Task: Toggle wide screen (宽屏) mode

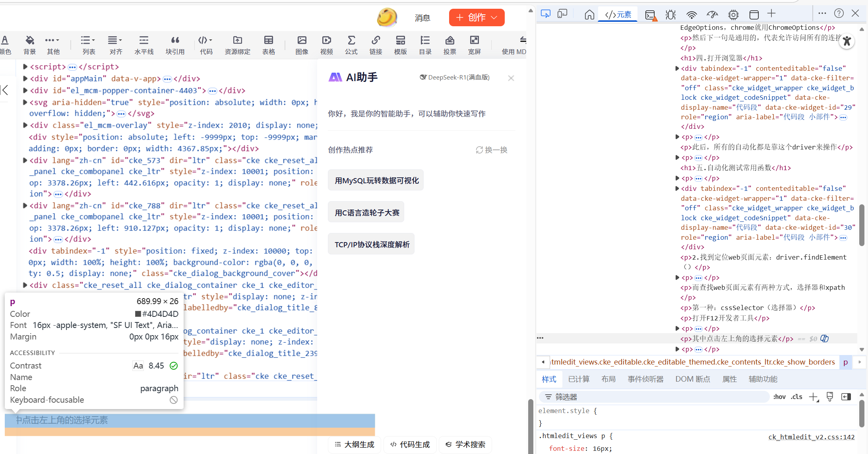Action: point(474,41)
